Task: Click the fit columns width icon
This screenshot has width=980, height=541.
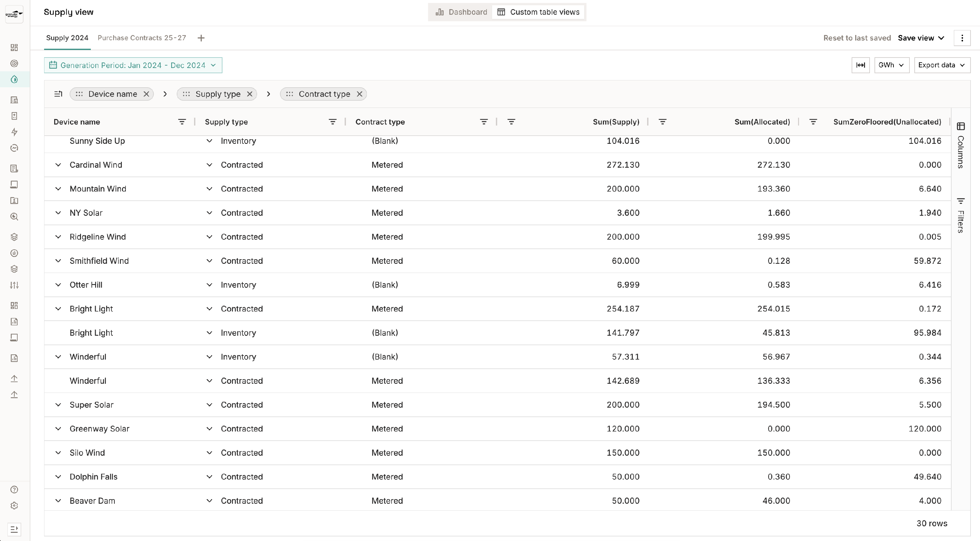Action: pos(860,65)
